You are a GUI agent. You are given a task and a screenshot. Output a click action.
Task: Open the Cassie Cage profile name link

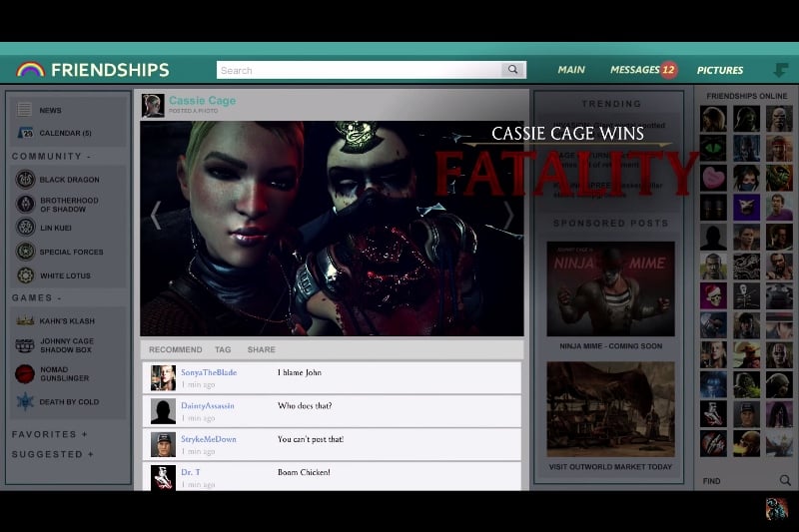tap(203, 100)
